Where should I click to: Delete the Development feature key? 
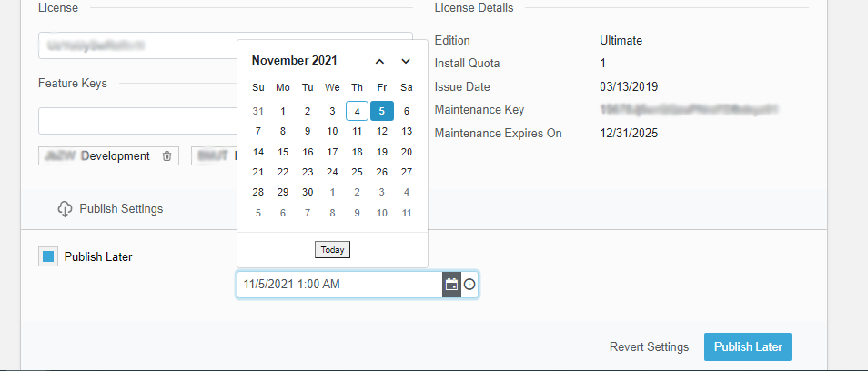tap(167, 156)
